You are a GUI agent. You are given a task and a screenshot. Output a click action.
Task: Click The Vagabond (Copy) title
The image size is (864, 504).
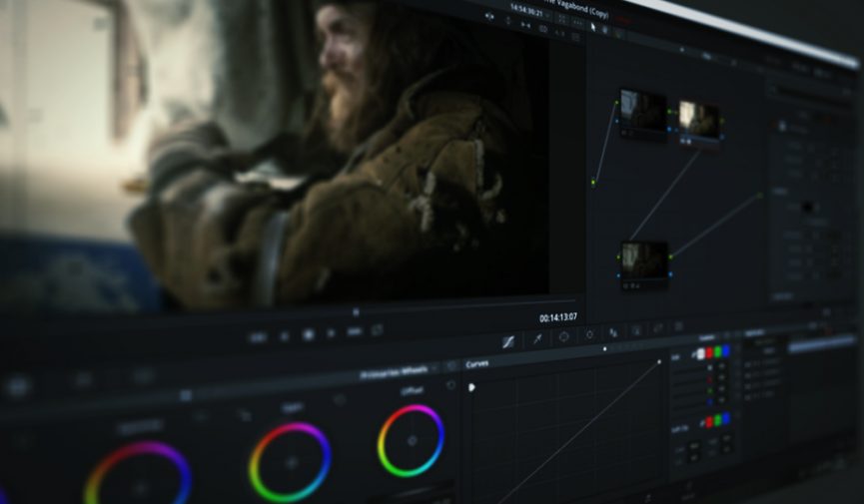(578, 10)
